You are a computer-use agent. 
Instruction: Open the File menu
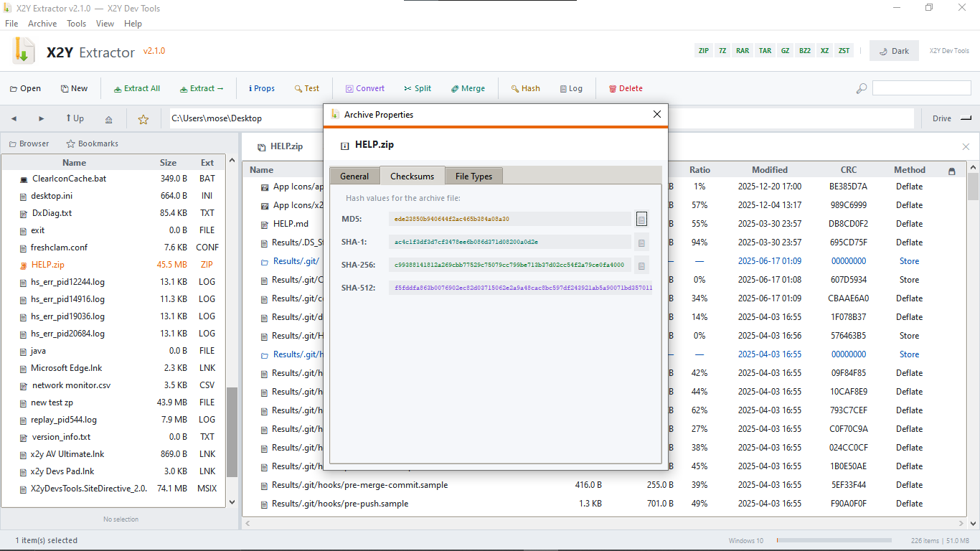tap(11, 24)
